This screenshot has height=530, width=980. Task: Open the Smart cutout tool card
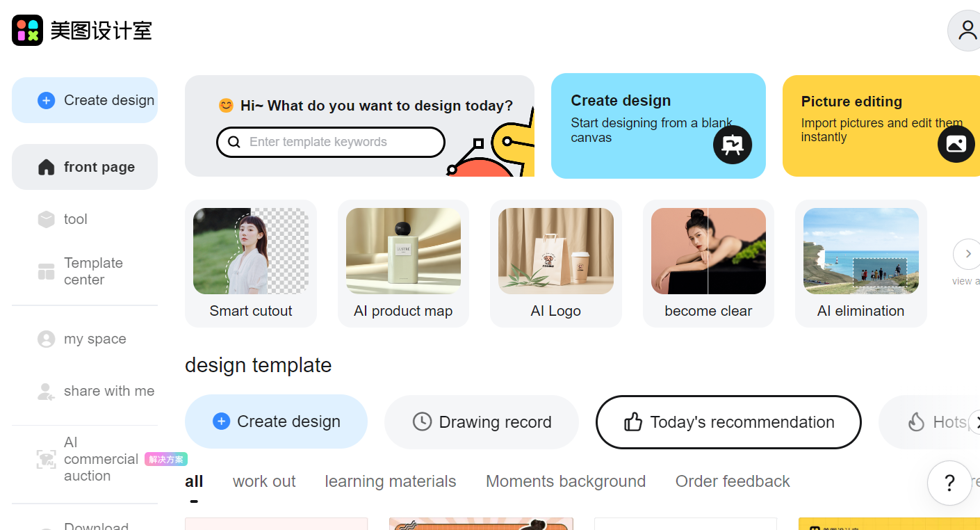[x=251, y=264]
